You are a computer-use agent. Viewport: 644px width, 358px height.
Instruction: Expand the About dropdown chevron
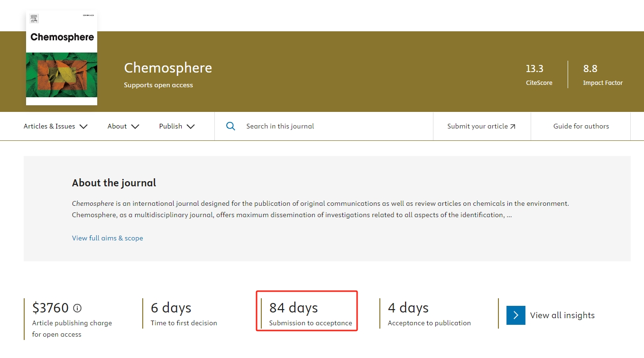coord(135,127)
